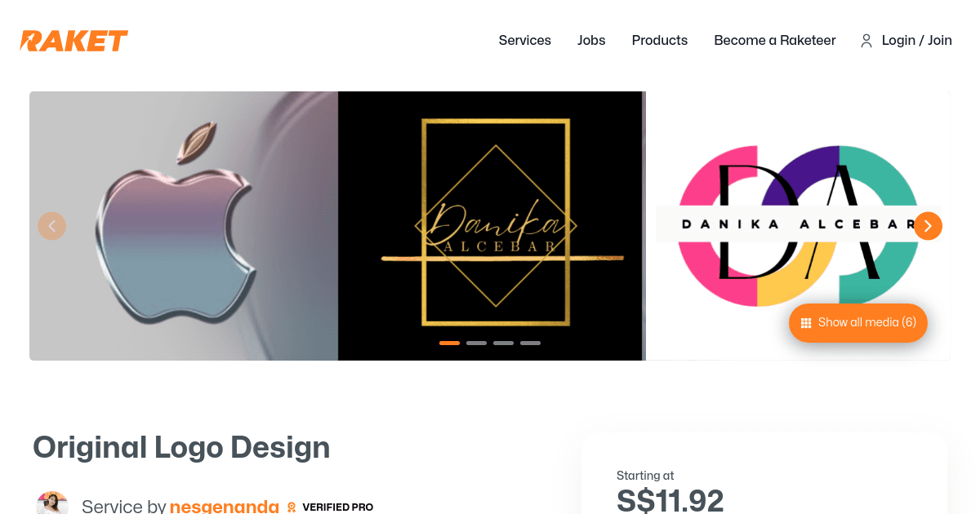The image size is (980, 514).
Task: Open the Jobs menu item
Action: coord(591,40)
